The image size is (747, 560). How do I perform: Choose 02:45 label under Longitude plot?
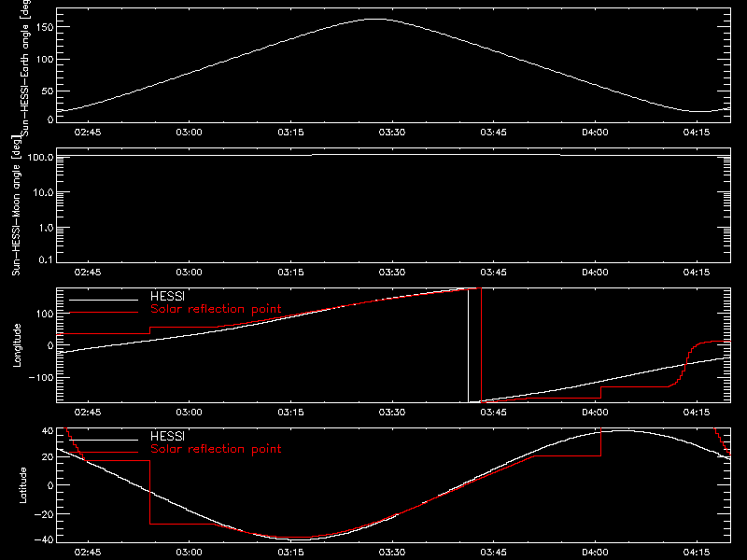(x=87, y=413)
